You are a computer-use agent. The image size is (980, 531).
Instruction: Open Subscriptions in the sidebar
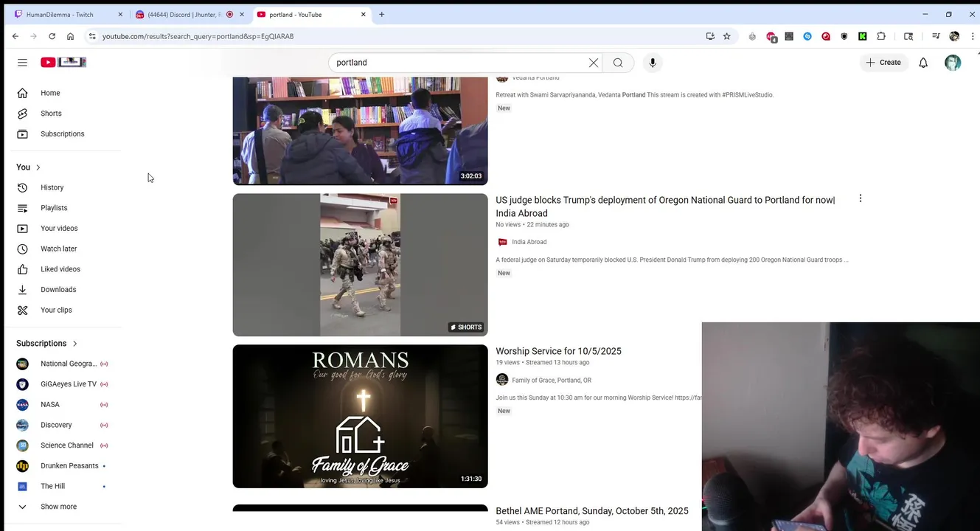coord(63,134)
